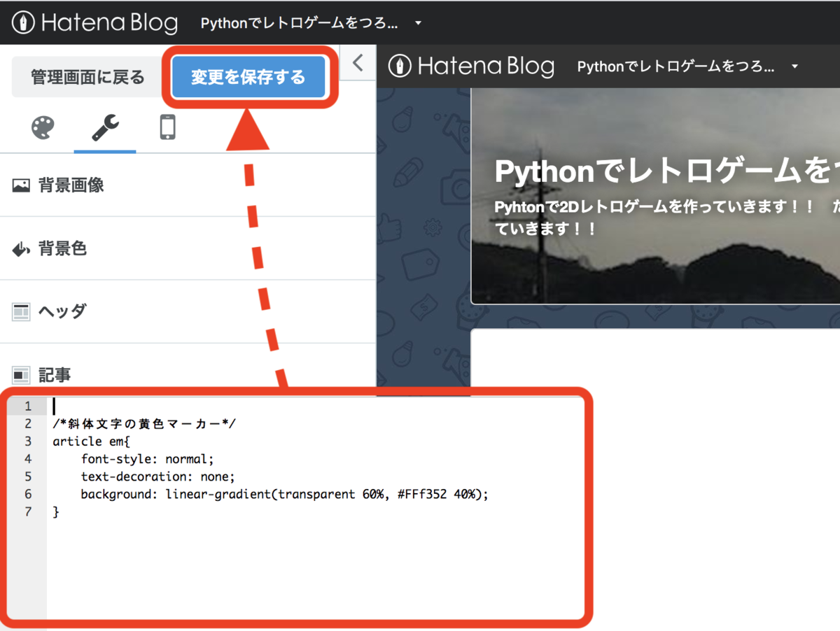Image resolution: width=840 pixels, height=631 pixels.
Task: Click the 変更を保存する save button
Action: click(250, 77)
